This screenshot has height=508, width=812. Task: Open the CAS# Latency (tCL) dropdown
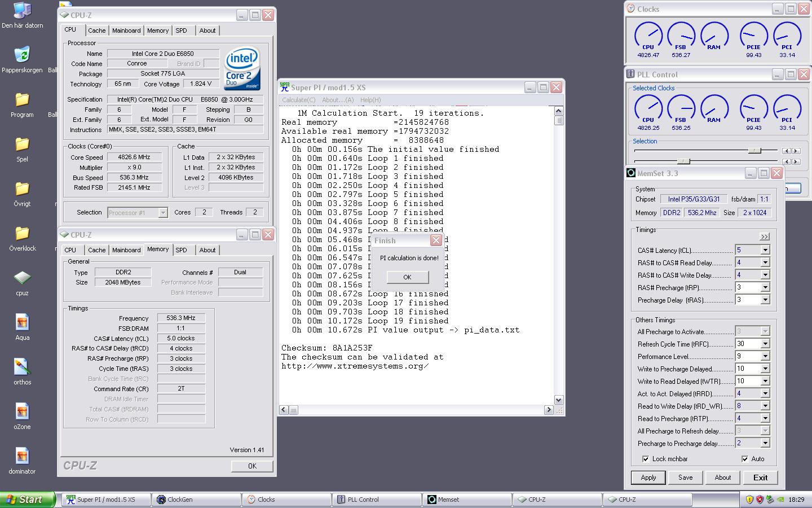[x=765, y=250]
